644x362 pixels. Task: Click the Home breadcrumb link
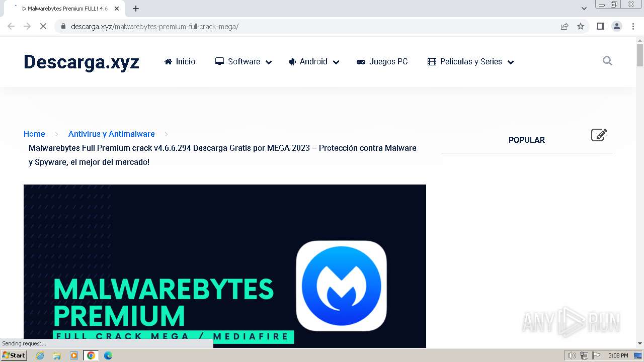click(x=34, y=134)
